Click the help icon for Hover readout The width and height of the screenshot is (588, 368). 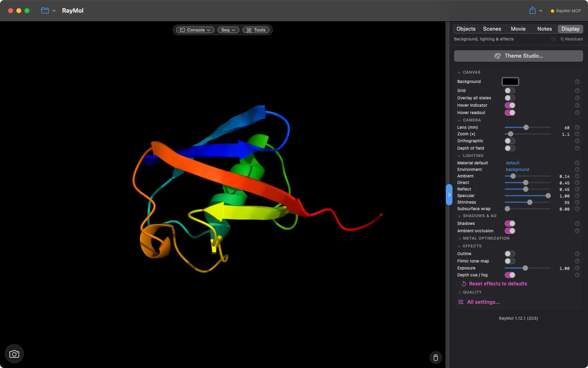click(x=577, y=113)
